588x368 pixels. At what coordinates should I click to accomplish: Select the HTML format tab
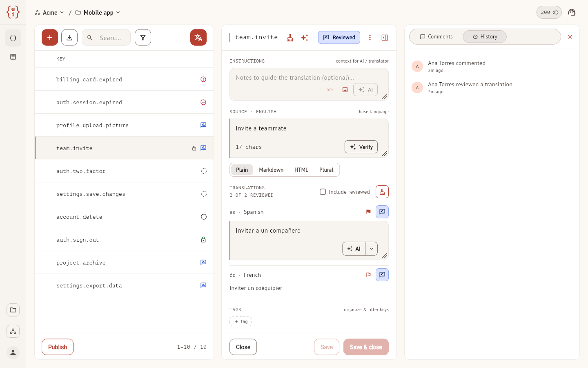tap(301, 170)
